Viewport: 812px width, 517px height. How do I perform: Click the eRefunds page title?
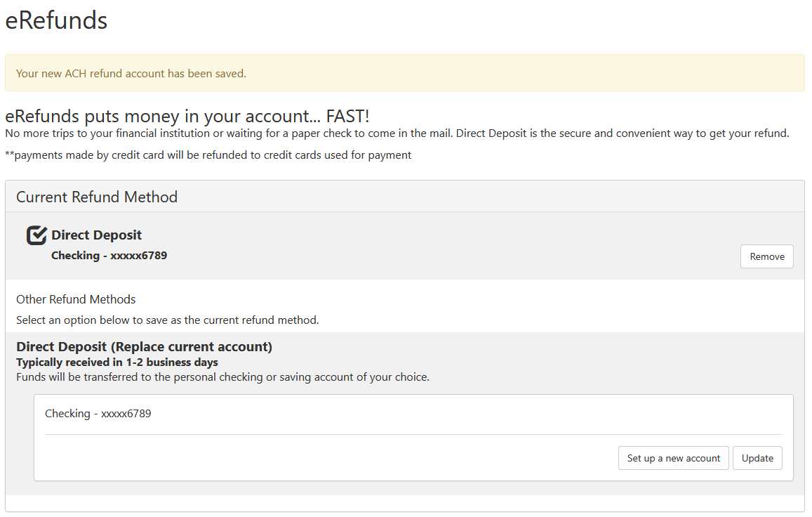click(x=56, y=20)
